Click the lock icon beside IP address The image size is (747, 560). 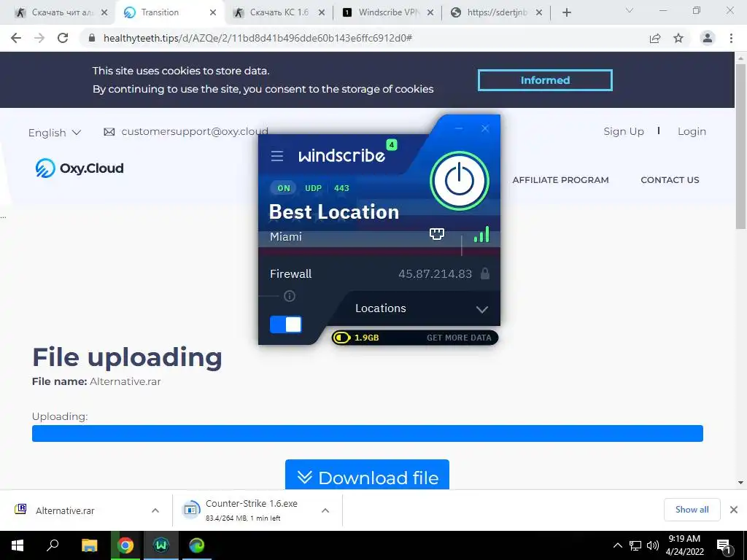485,273
